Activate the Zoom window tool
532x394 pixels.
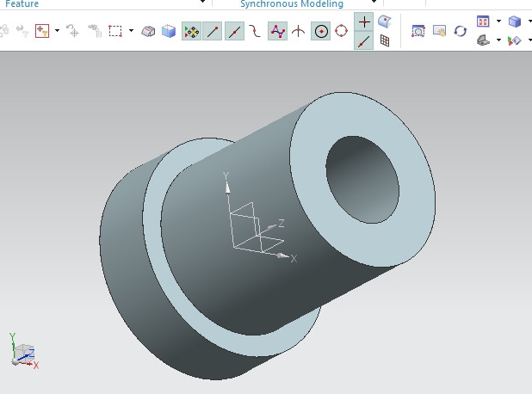click(x=418, y=31)
